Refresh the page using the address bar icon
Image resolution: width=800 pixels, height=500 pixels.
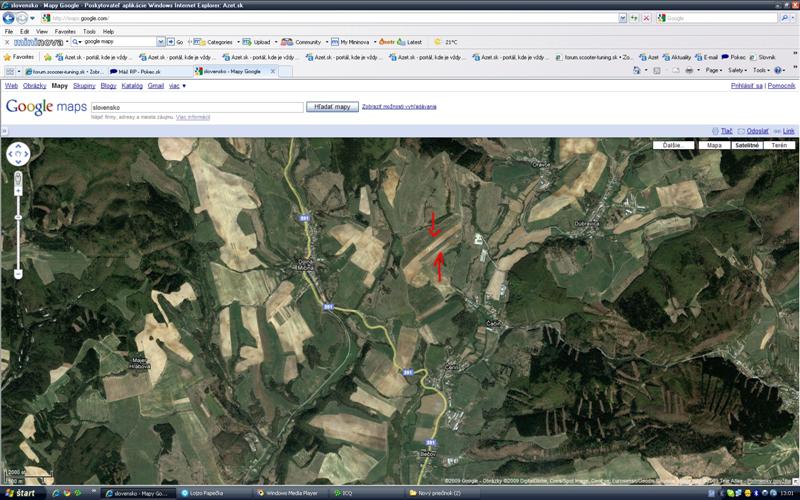pos(634,18)
